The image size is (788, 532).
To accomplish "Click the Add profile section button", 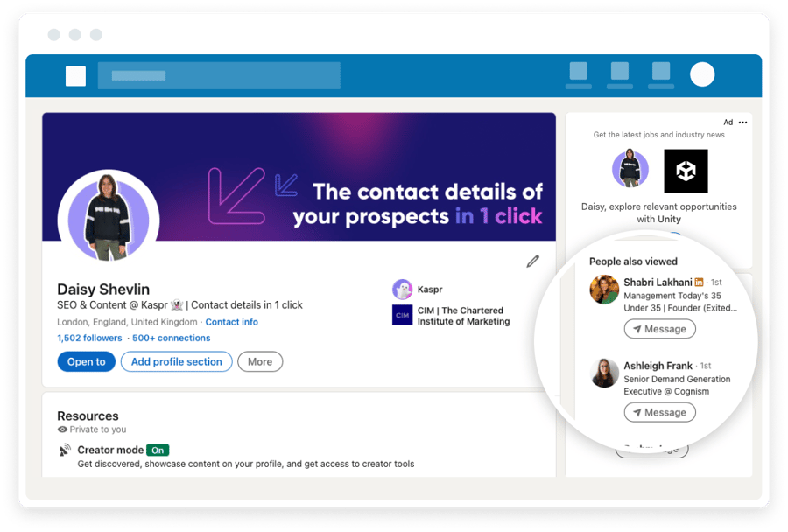I will click(x=176, y=361).
